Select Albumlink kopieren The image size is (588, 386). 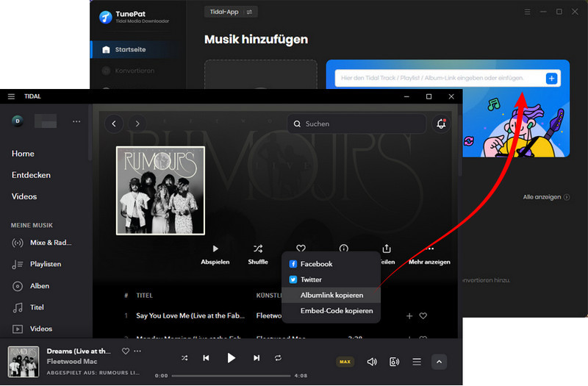point(331,296)
